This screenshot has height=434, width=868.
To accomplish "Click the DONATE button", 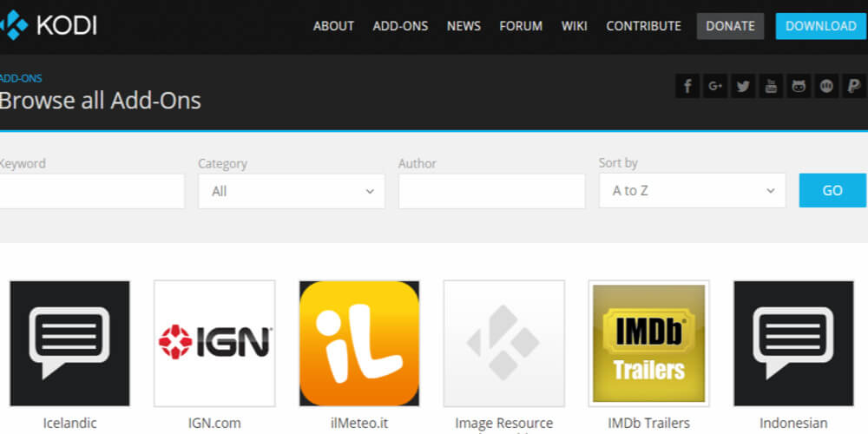I will point(730,26).
